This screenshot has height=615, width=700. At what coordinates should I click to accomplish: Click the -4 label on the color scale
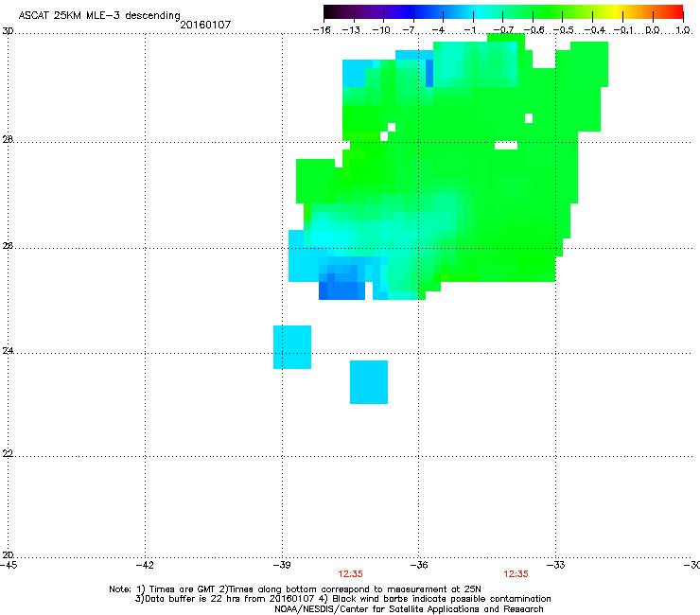(438, 30)
